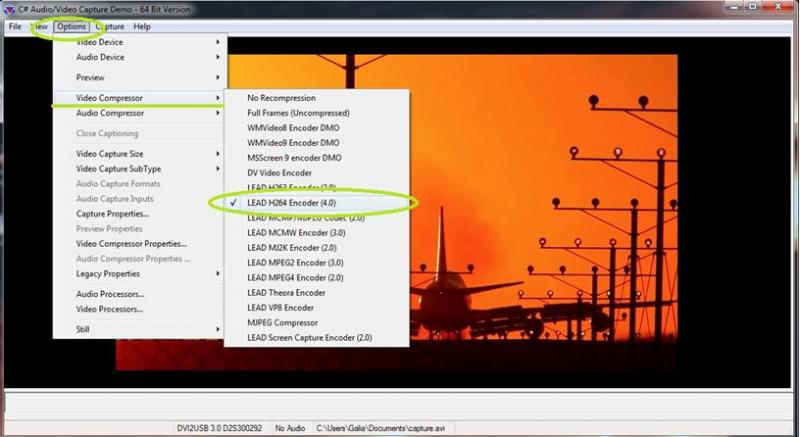The width and height of the screenshot is (800, 437).
Task: Pick LEAD Screen Capture Encoder (2.0)
Action: pyautogui.click(x=309, y=337)
